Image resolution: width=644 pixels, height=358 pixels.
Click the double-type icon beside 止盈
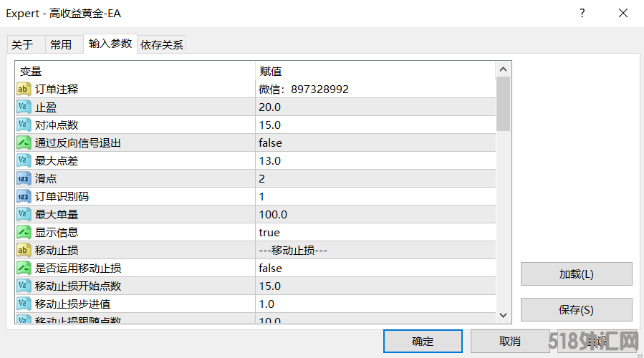pyautogui.click(x=24, y=107)
